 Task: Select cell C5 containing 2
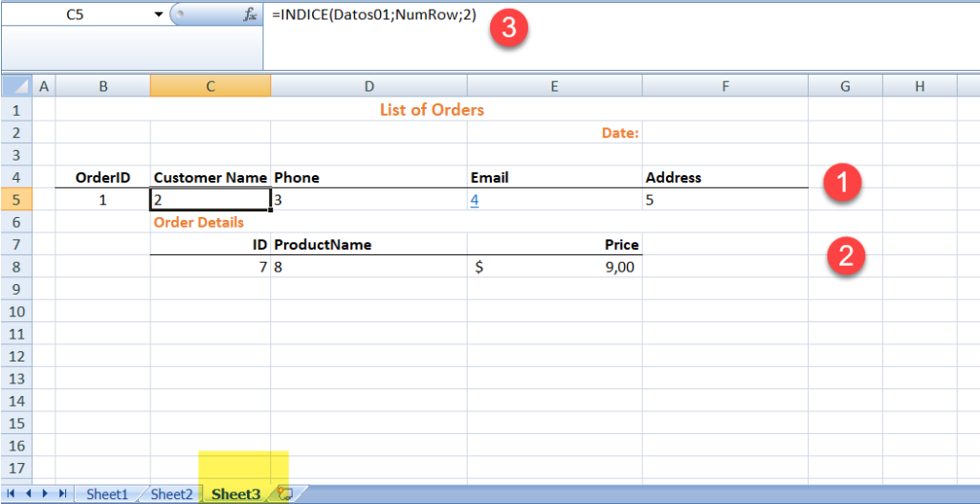[211, 201]
